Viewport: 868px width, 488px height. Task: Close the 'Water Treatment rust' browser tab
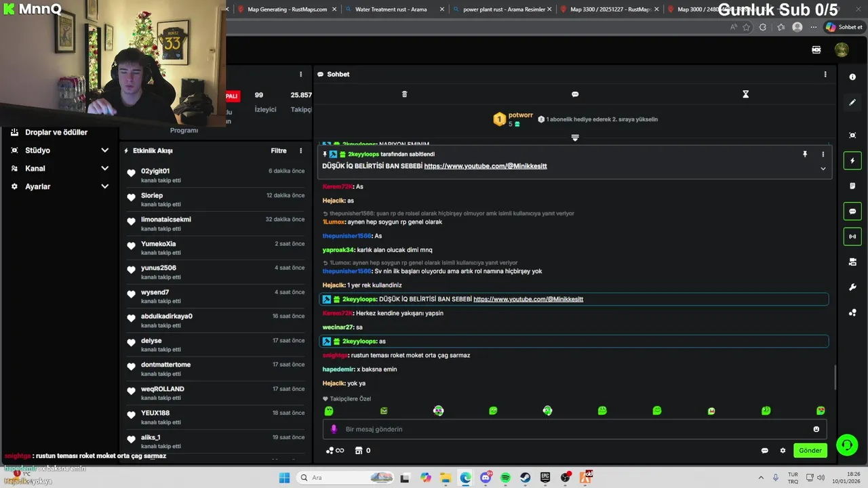442,9
